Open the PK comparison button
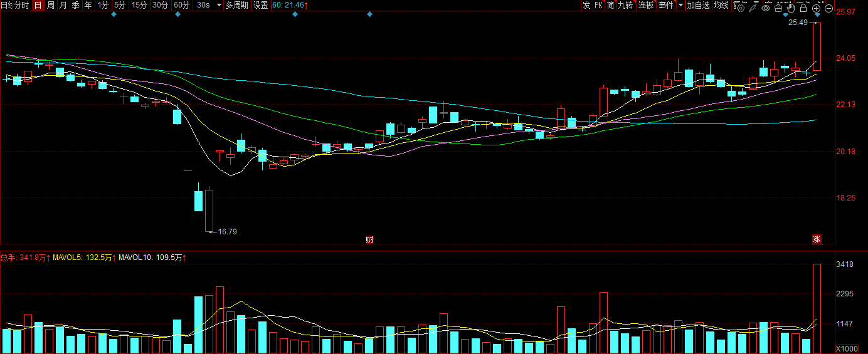This screenshot has height=354, width=868. pos(598,5)
